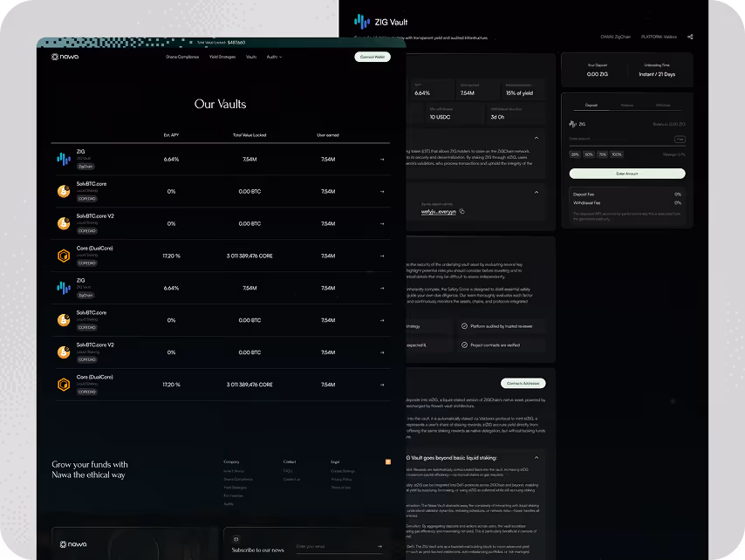The image size is (745, 560).
Task: Open upper SolvBTC.core V2 vault via row arrow
Action: coord(382,223)
